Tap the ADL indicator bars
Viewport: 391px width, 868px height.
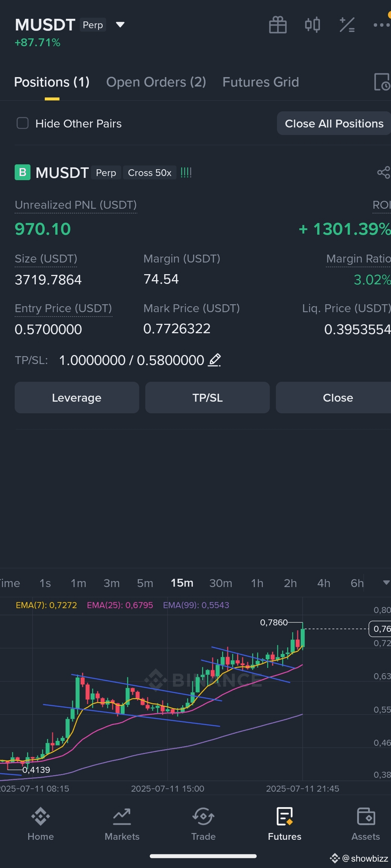(186, 173)
